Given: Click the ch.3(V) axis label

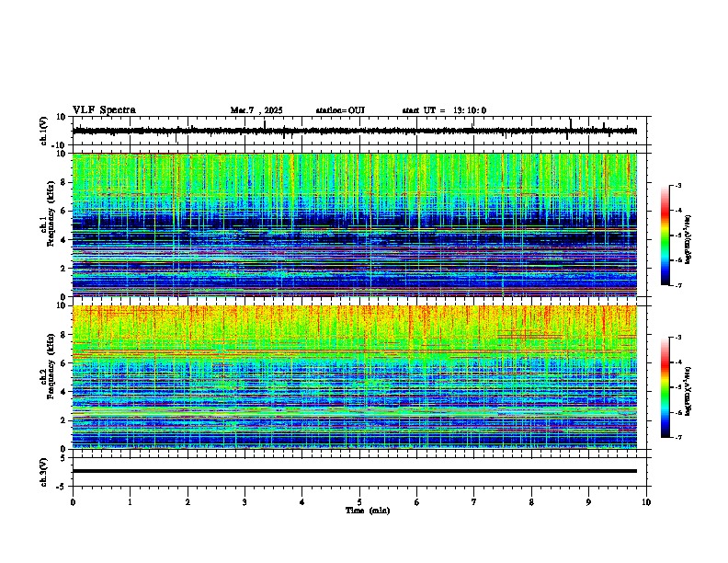Looking at the screenshot, I should tap(44, 472).
